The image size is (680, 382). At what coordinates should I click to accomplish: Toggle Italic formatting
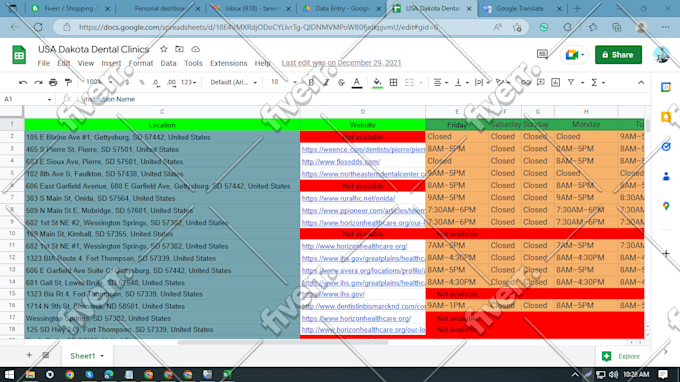(326, 82)
